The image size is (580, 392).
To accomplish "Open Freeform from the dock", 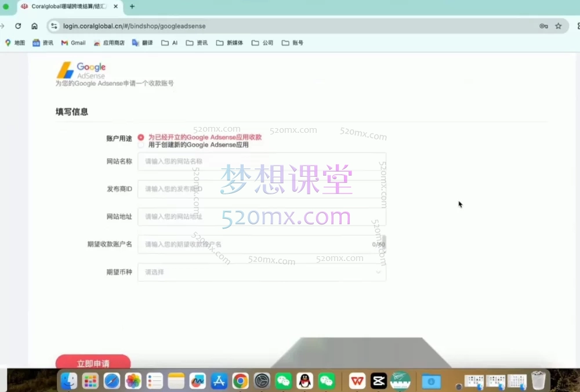I will (198, 381).
